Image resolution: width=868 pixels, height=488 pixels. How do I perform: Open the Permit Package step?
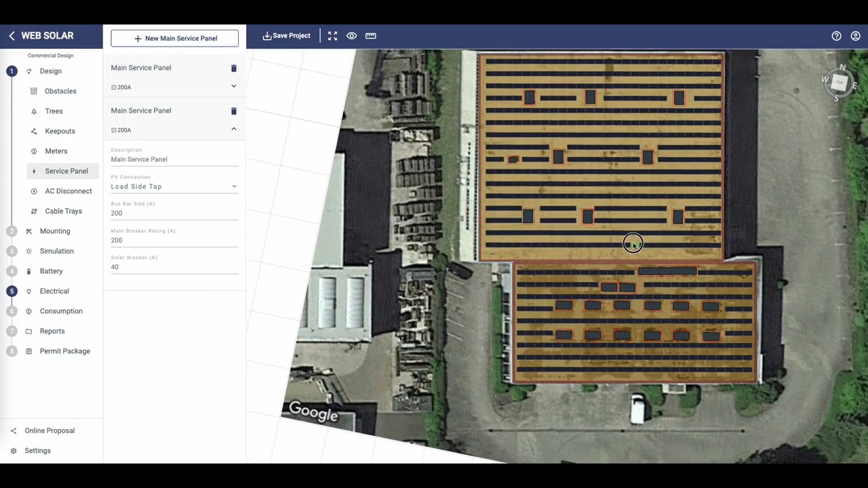[65, 351]
